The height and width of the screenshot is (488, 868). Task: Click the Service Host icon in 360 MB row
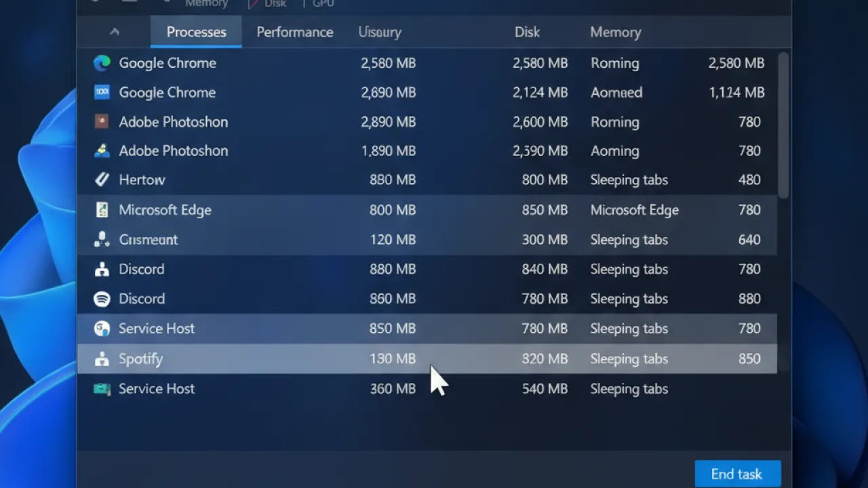click(102, 389)
